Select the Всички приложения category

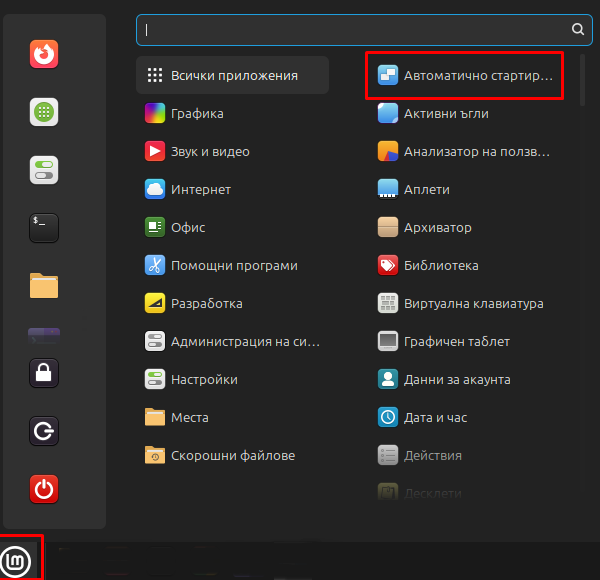[233, 75]
